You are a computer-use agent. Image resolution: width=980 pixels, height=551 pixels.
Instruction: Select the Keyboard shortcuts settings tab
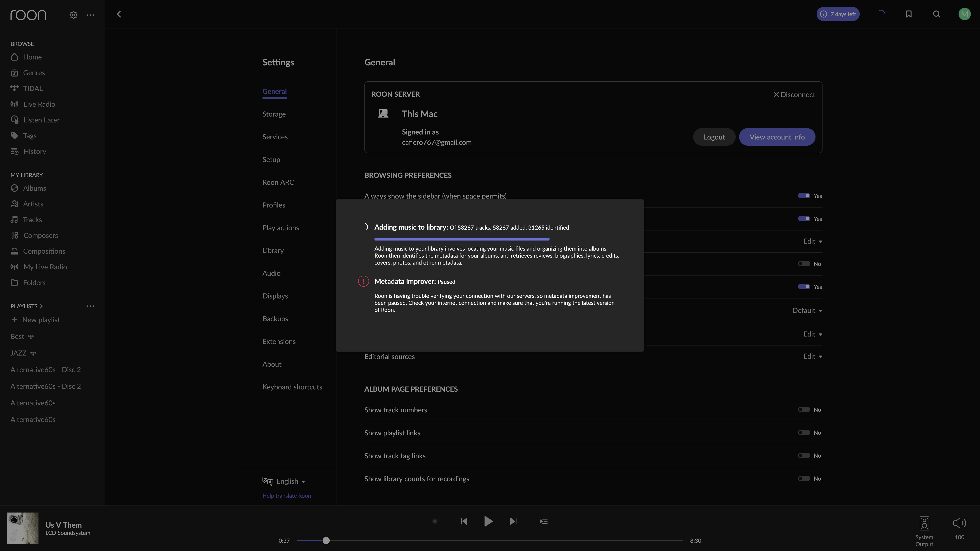292,387
